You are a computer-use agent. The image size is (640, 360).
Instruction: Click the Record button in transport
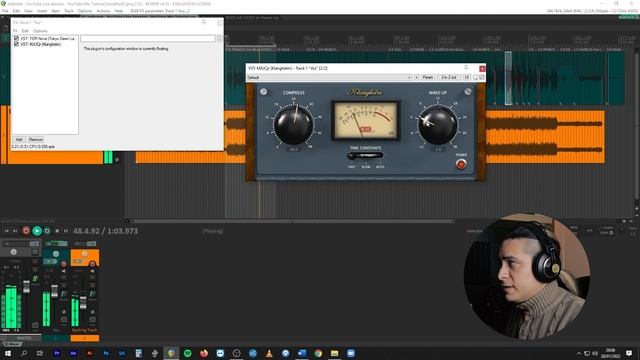[26, 231]
